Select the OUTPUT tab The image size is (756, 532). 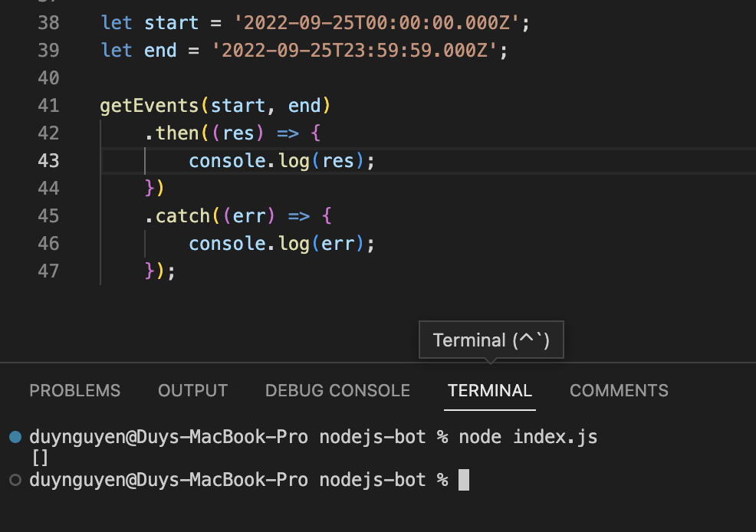[192, 391]
